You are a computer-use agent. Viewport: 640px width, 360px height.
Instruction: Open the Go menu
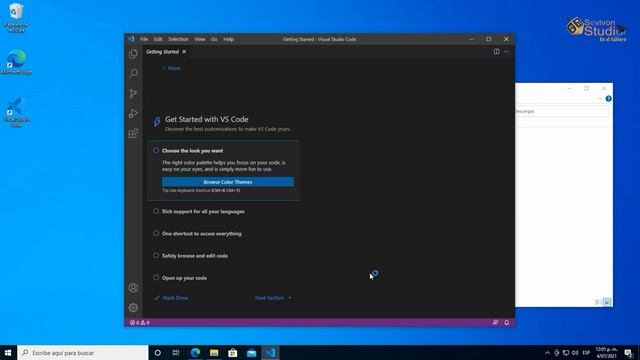(214, 39)
